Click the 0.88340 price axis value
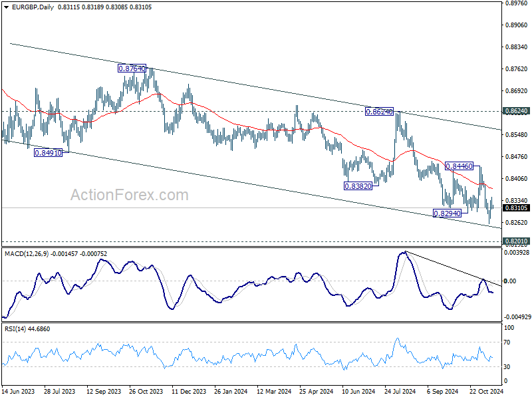 517,47
